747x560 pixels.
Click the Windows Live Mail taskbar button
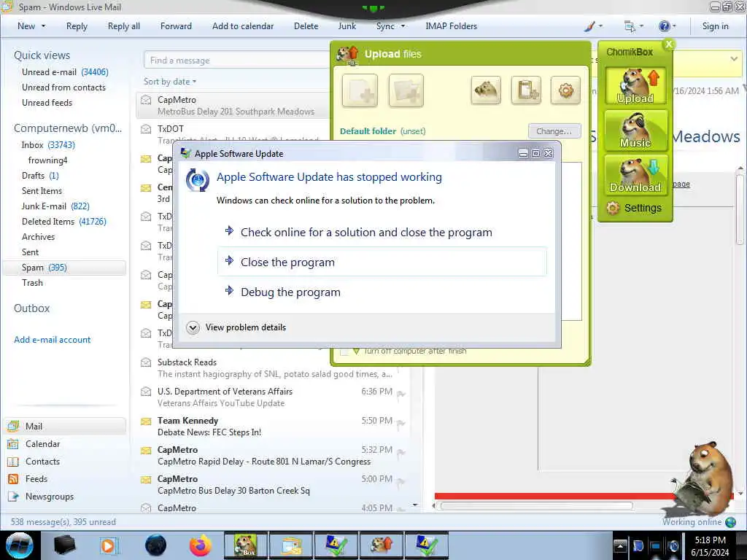(291, 545)
